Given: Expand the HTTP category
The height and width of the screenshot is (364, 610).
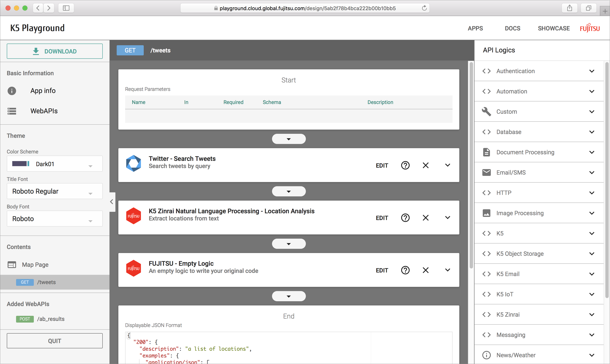Looking at the screenshot, I should coord(592,193).
